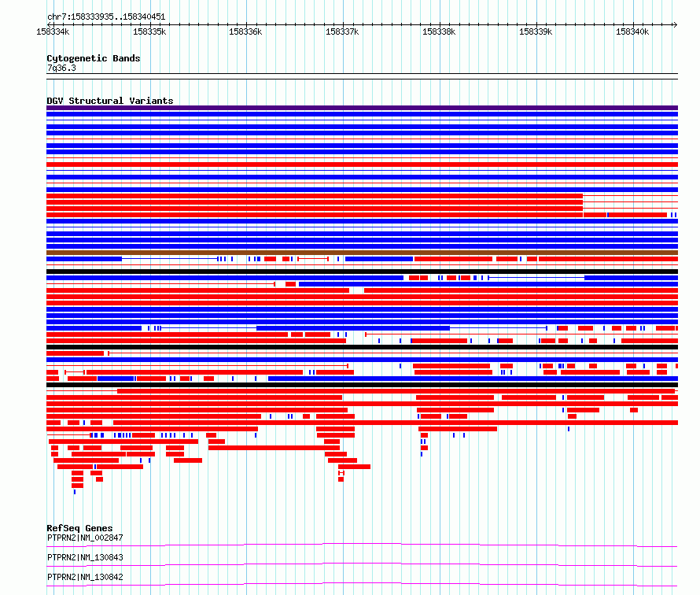Open the Cytogenetic Bands track title
Screen dimensions: 700x595
pos(94,58)
